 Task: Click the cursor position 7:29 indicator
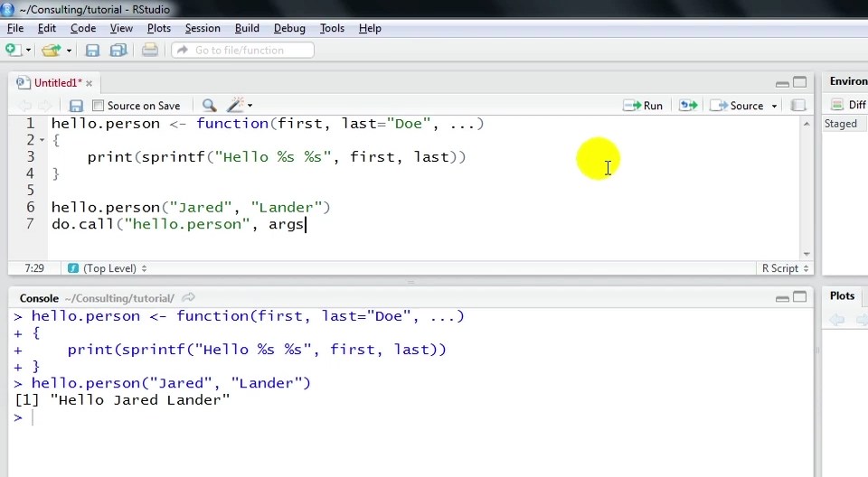coord(34,268)
